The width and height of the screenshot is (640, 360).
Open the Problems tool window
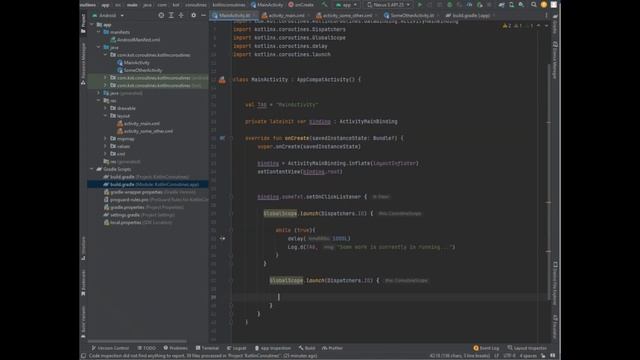[x=176, y=348]
